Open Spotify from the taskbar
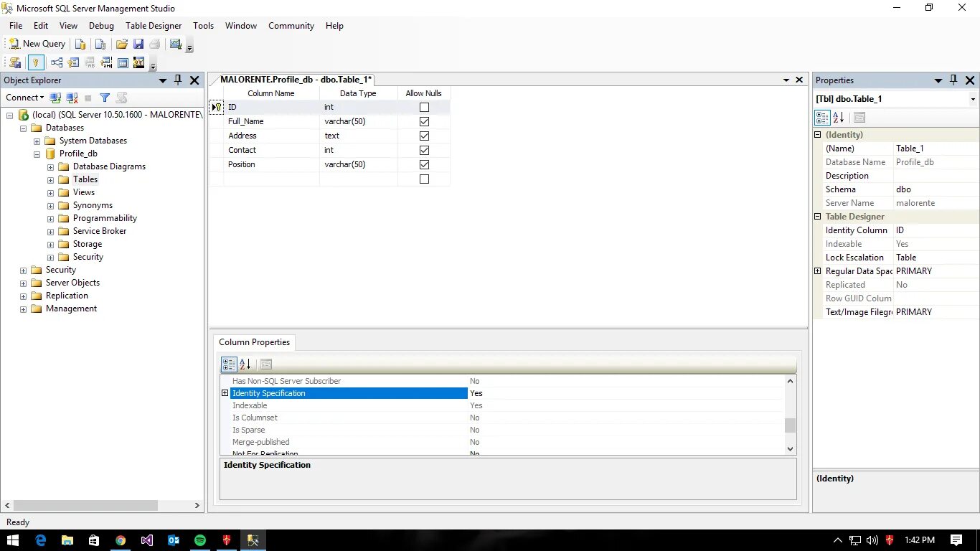Image resolution: width=980 pixels, height=551 pixels. click(200, 540)
